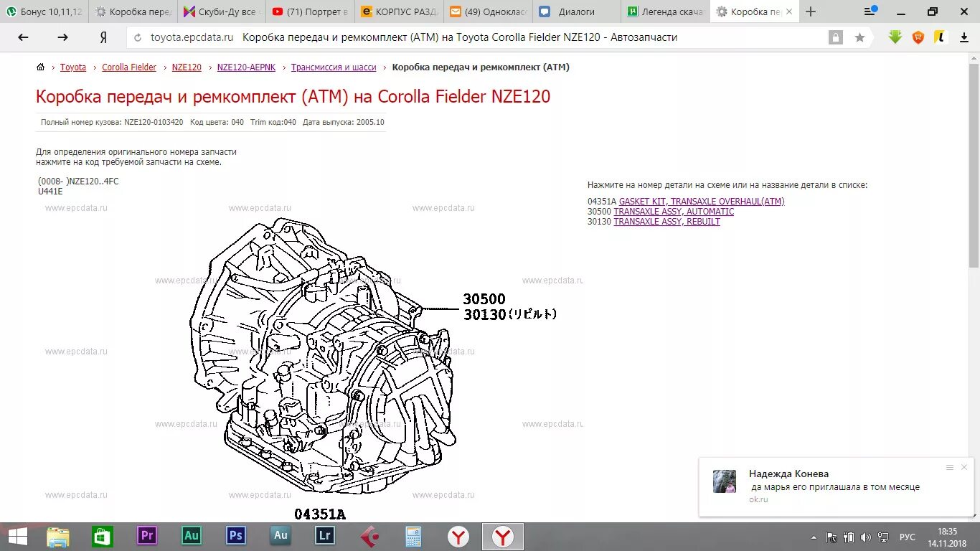Open the Трансмиссия и шасси breadcrumb link

(334, 67)
